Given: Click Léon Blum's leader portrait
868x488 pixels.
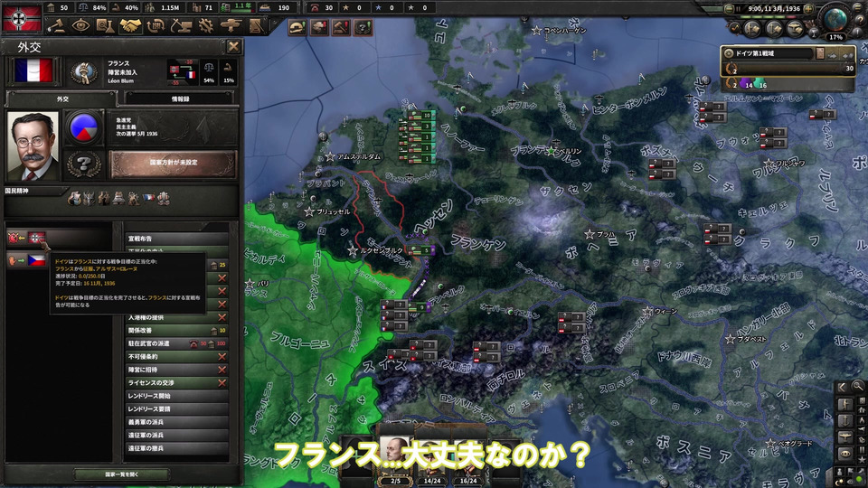Looking at the screenshot, I should coord(33,145).
